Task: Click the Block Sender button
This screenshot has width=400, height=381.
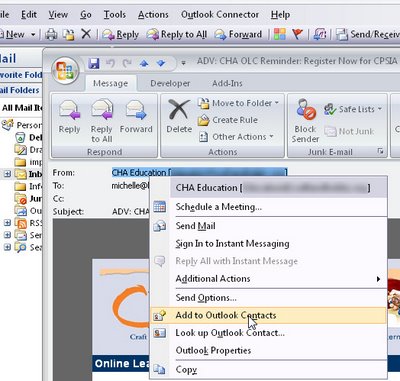Action: (305, 121)
